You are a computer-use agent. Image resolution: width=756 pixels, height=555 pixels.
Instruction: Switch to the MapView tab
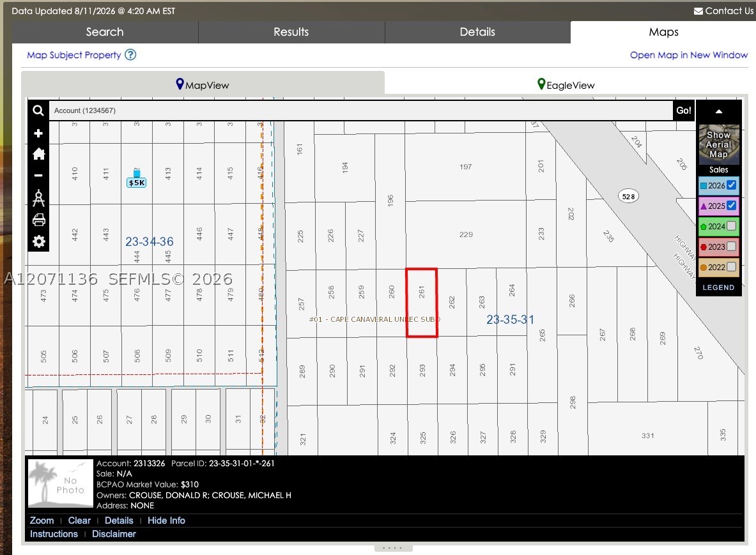(x=203, y=84)
